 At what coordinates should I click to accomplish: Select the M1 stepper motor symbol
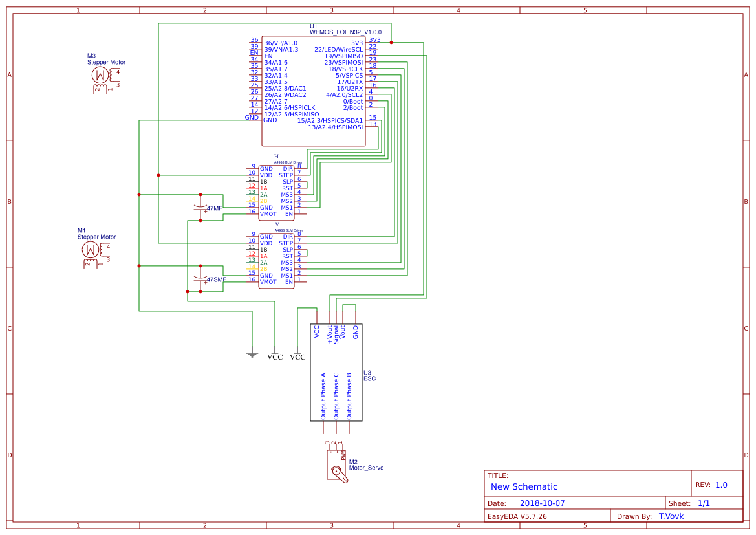[96, 255]
